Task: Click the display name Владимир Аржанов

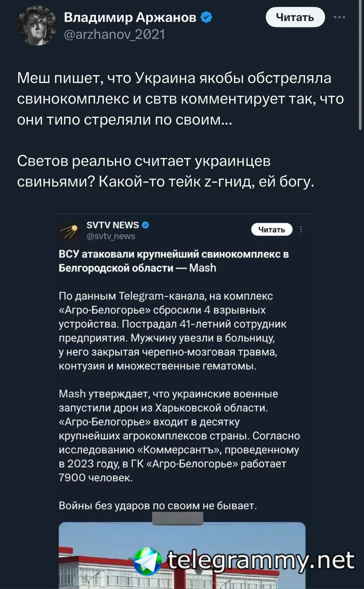Action: 131,17
